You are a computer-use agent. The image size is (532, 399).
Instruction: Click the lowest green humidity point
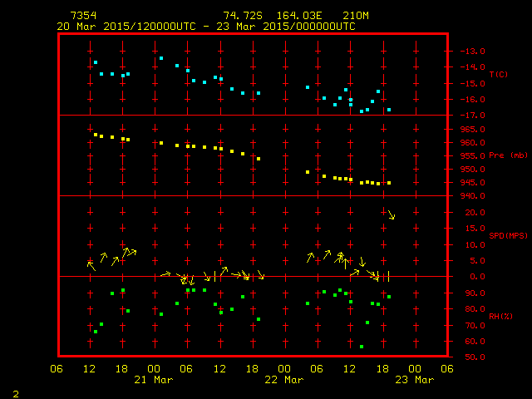[x=362, y=347]
